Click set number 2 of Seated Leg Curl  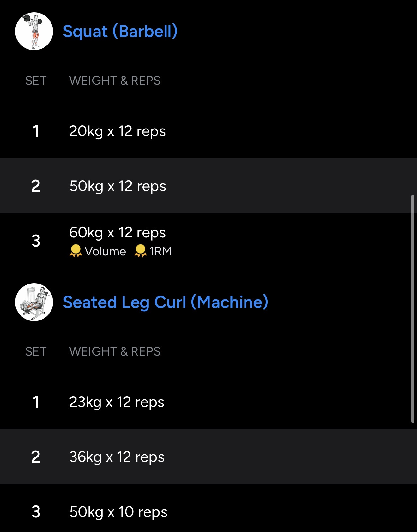36,457
